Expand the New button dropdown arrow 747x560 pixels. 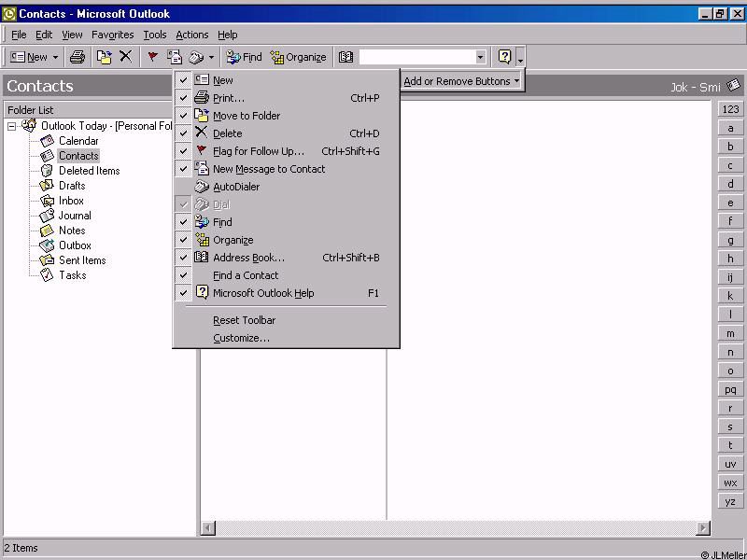pyautogui.click(x=55, y=57)
